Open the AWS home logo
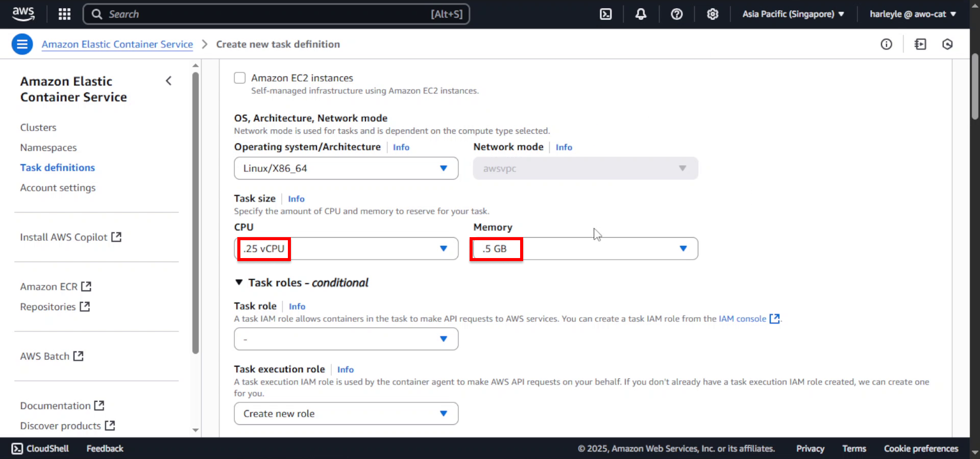Image resolution: width=980 pixels, height=459 pixels. coord(23,14)
